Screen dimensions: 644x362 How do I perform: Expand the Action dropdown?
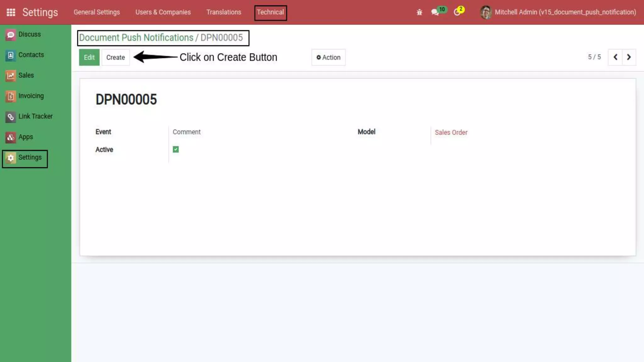(x=328, y=58)
